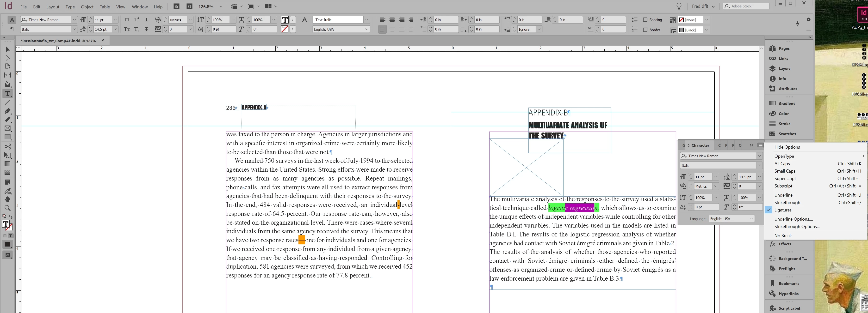Viewport: 868px width, 313px height.
Task: Select the Zoom tool magnifier
Action: tap(7, 208)
